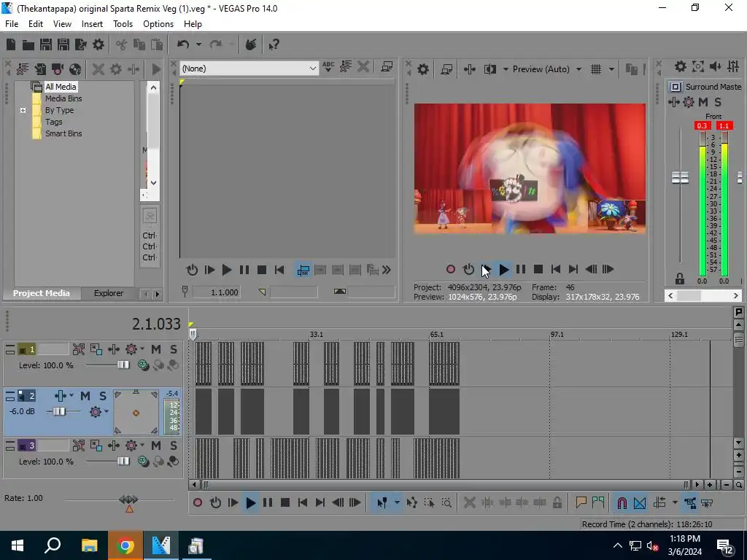The height and width of the screenshot is (560, 747).
Task: Click the Insert Marker icon
Action: 581,502
